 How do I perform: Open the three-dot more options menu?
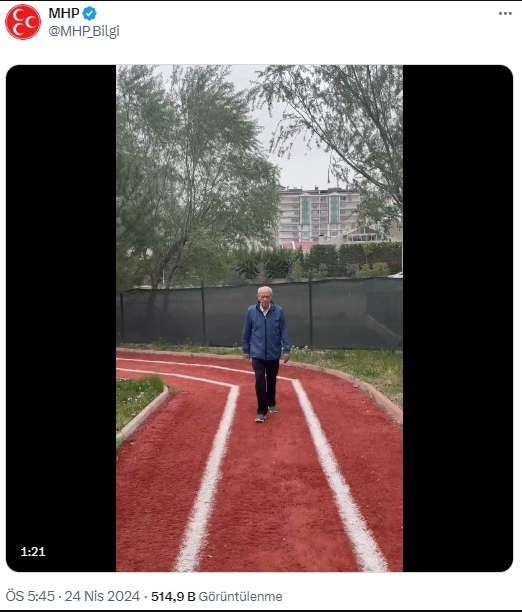[x=505, y=13]
